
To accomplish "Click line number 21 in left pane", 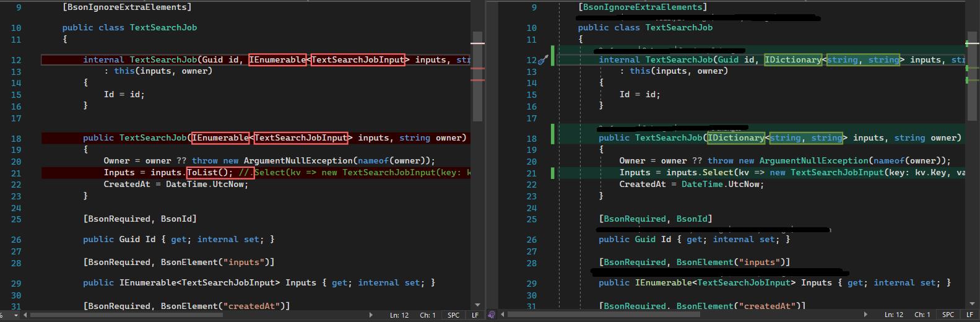I will 16,173.
